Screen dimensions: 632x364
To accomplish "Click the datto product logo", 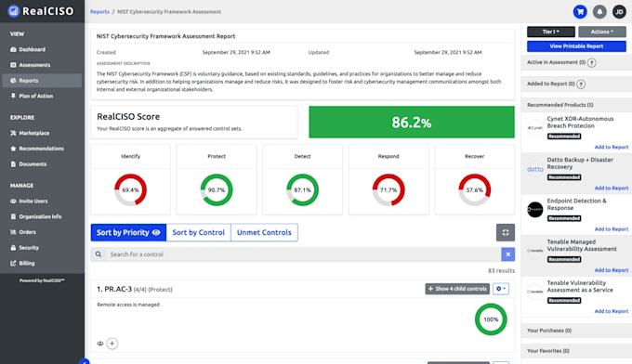I will [535, 169].
